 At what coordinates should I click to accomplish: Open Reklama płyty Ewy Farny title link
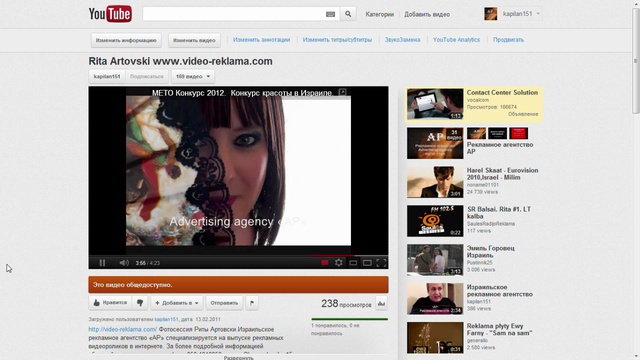(500, 329)
